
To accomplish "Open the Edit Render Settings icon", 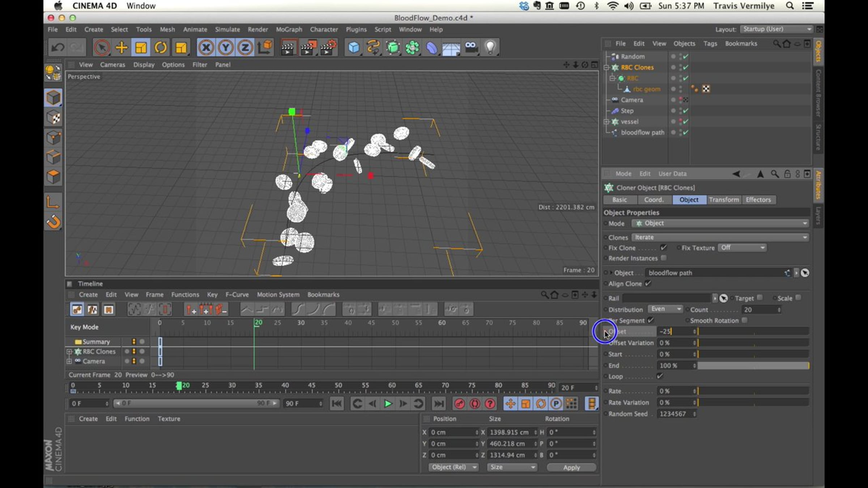I will [328, 47].
